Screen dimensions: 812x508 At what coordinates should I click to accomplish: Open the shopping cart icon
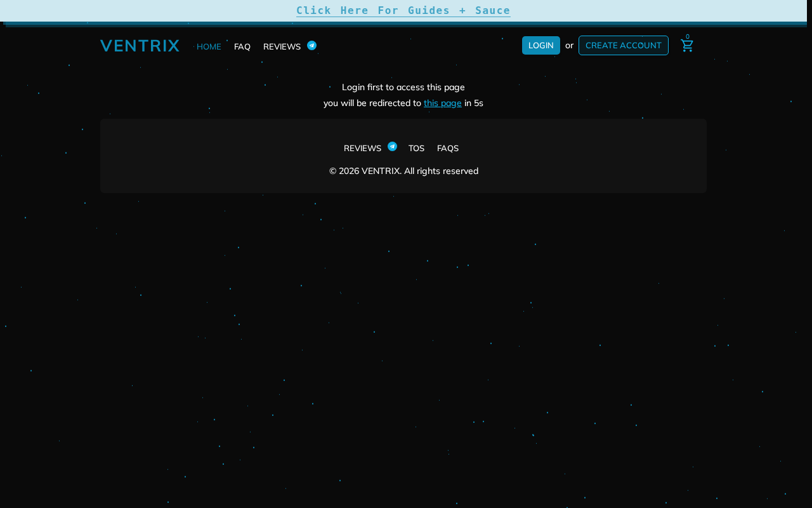(x=687, y=46)
